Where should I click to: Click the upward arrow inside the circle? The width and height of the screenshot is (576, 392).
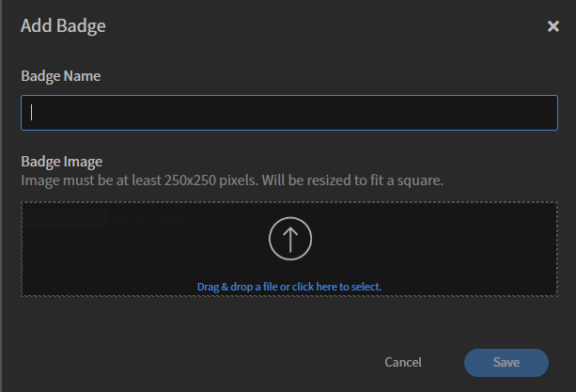point(290,240)
